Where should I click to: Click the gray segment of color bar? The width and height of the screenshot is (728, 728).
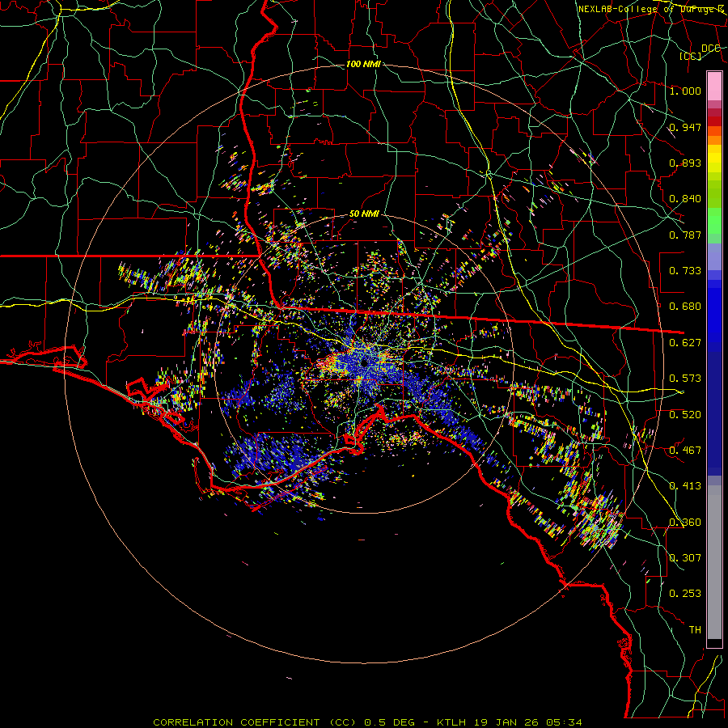(714, 562)
